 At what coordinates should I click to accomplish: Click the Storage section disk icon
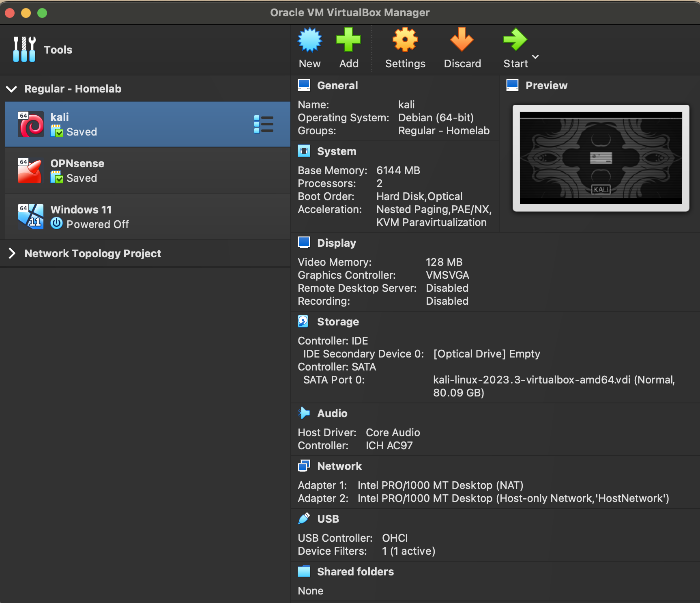[x=304, y=321]
